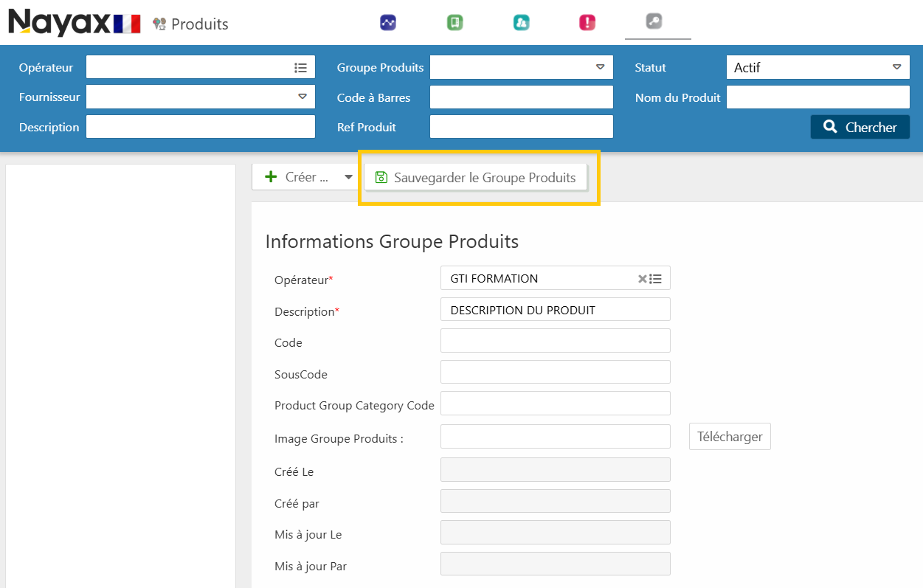Open the blue-purple graph dashboard icon
The image size is (923, 588).
(x=388, y=23)
